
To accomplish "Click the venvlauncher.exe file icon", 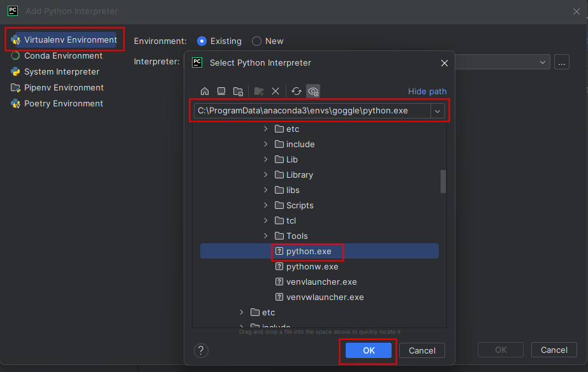I will [279, 282].
